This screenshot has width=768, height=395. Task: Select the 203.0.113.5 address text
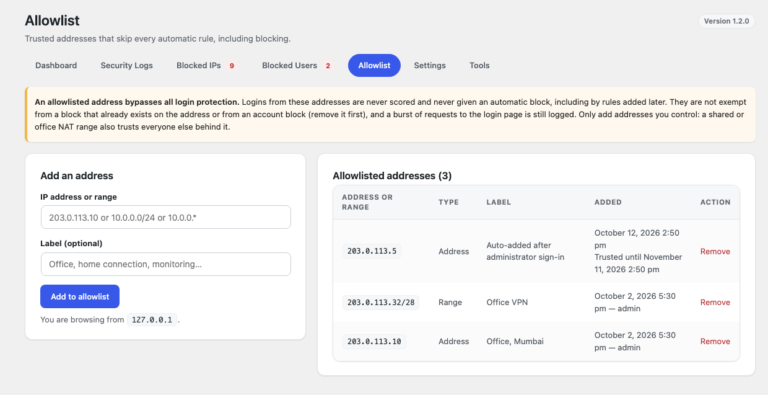(x=372, y=251)
